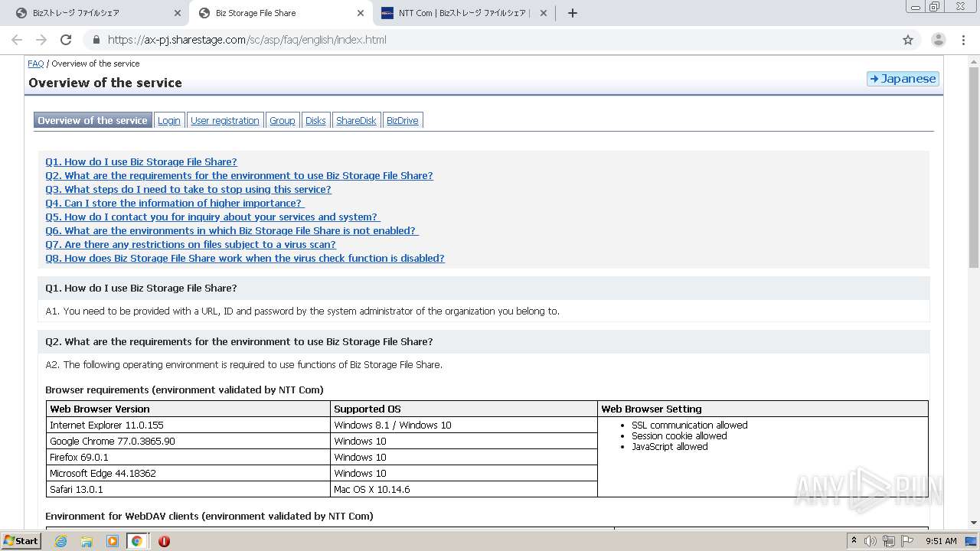The height and width of the screenshot is (551, 980).
Task: Close the NTT Com tab
Action: click(x=544, y=13)
